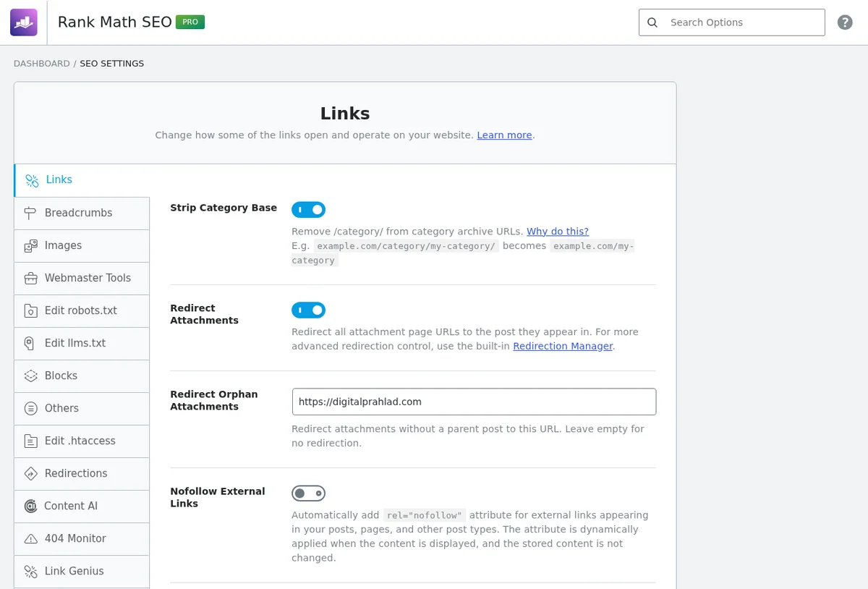The image size is (868, 589).
Task: Open the Content AI tab
Action: point(82,506)
